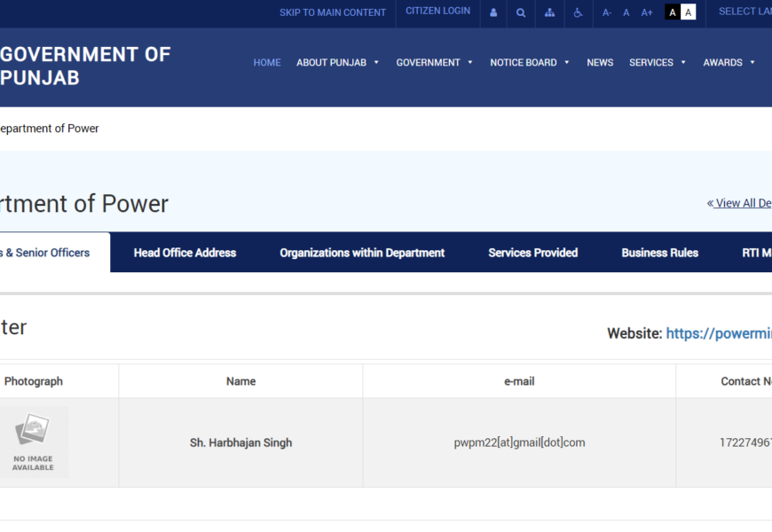The height and width of the screenshot is (532, 772).
Task: Open search via magnifying glass icon
Action: (x=521, y=12)
